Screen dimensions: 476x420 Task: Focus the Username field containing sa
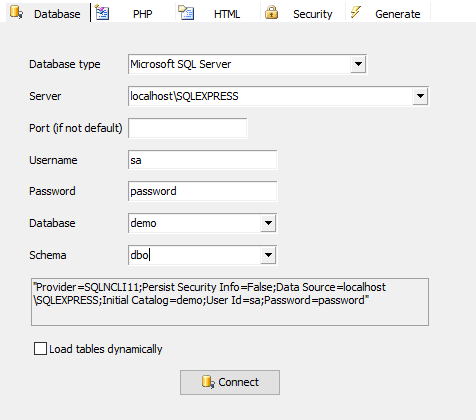[x=202, y=160]
